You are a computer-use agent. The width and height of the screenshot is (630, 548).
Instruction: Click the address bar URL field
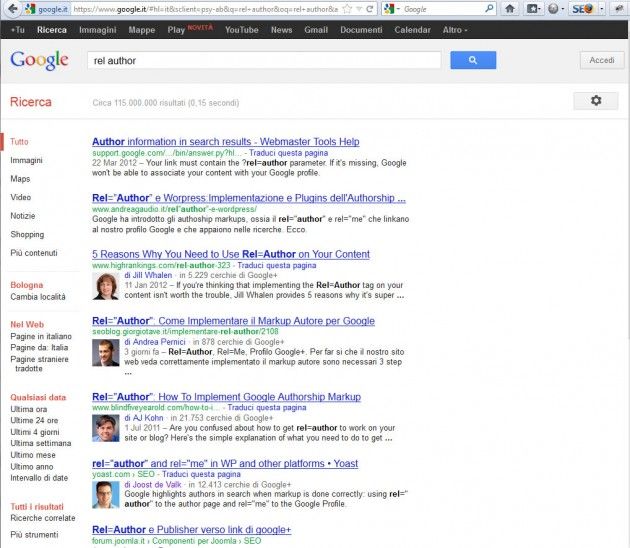pyautogui.click(x=205, y=9)
